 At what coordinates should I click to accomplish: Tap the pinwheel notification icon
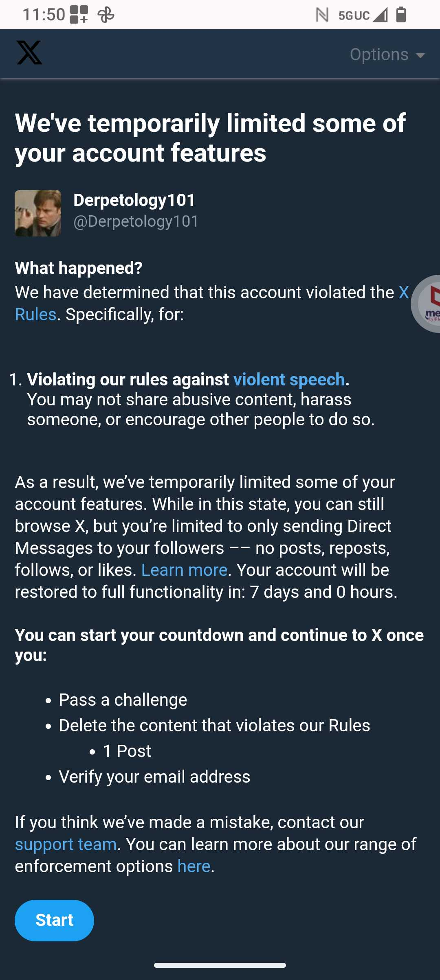[x=106, y=15]
